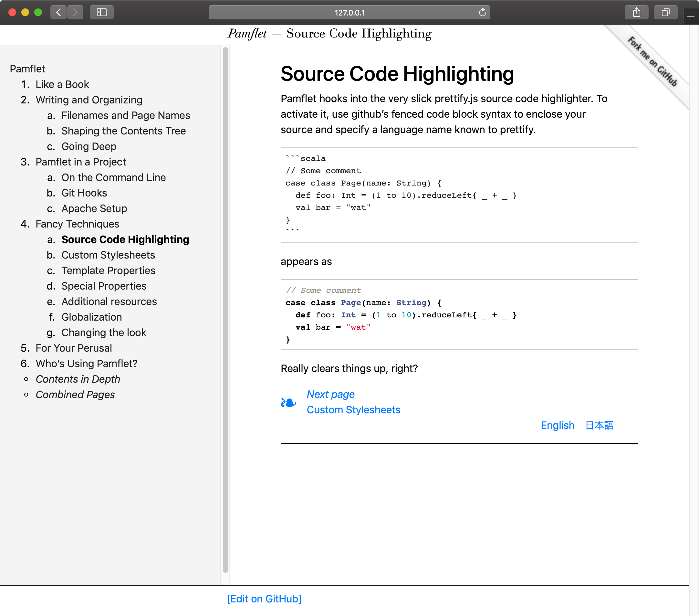Viewport: 699px width, 616px height.
Task: Open a new tab with the plus button
Action: click(x=691, y=16)
